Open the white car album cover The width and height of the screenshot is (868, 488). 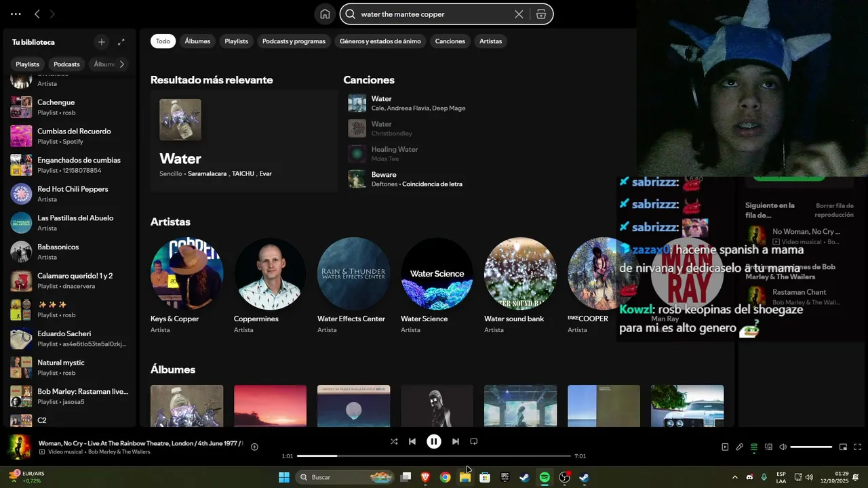[687, 406]
